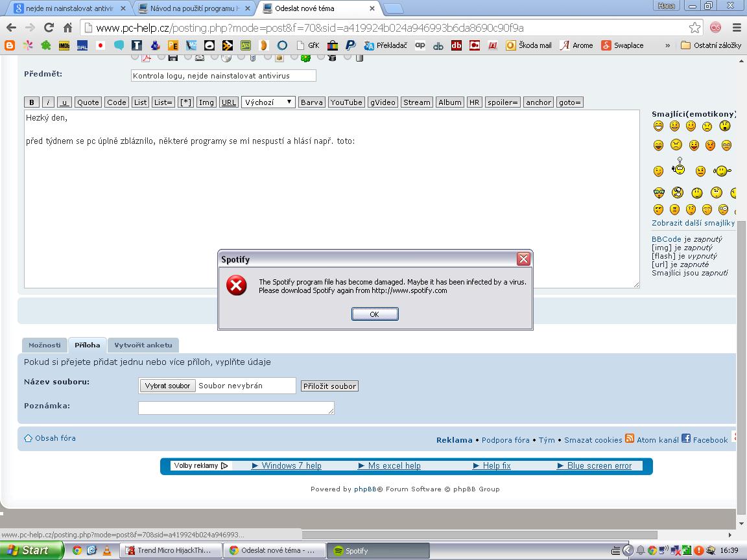Click the Poznámka comment text field
Viewport: 747px width, 560px height.
[x=236, y=408]
